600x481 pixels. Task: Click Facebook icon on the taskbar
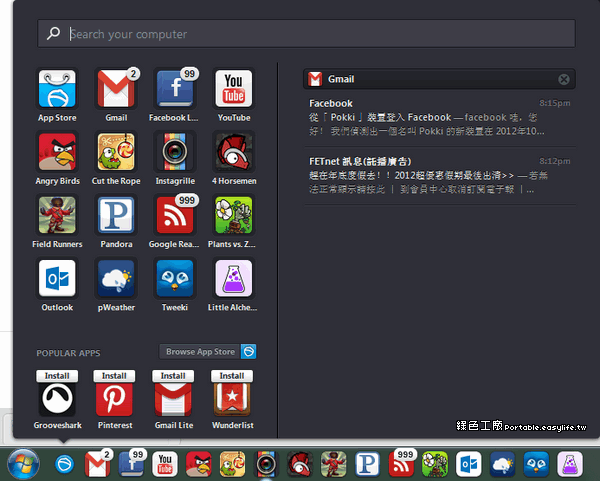(131, 464)
